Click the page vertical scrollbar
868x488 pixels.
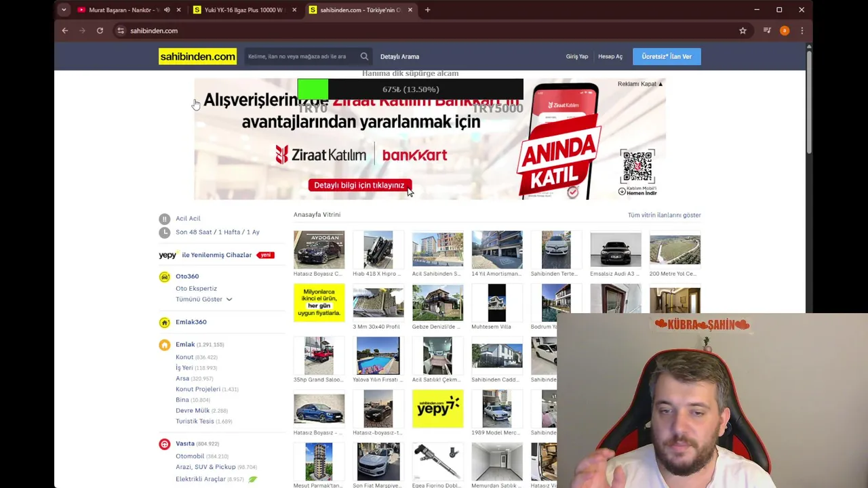pyautogui.click(x=808, y=102)
